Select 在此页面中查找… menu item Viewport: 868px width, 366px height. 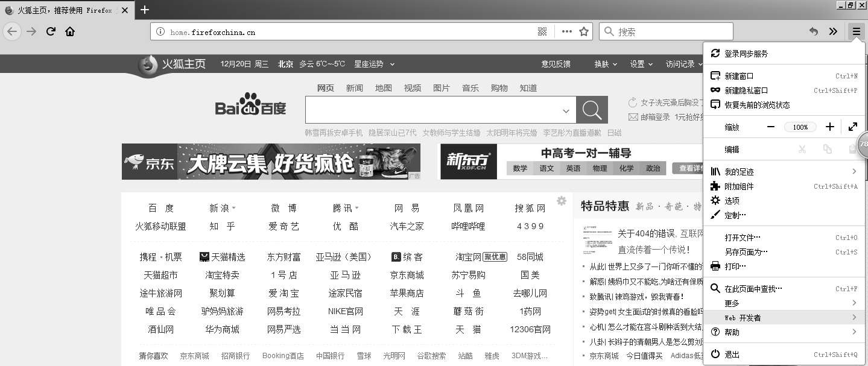click(x=784, y=289)
